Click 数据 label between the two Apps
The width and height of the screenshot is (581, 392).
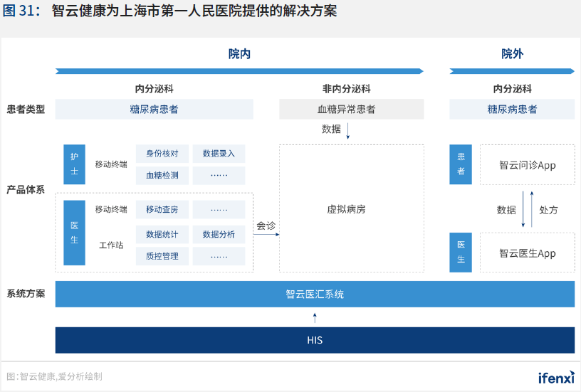pos(506,211)
